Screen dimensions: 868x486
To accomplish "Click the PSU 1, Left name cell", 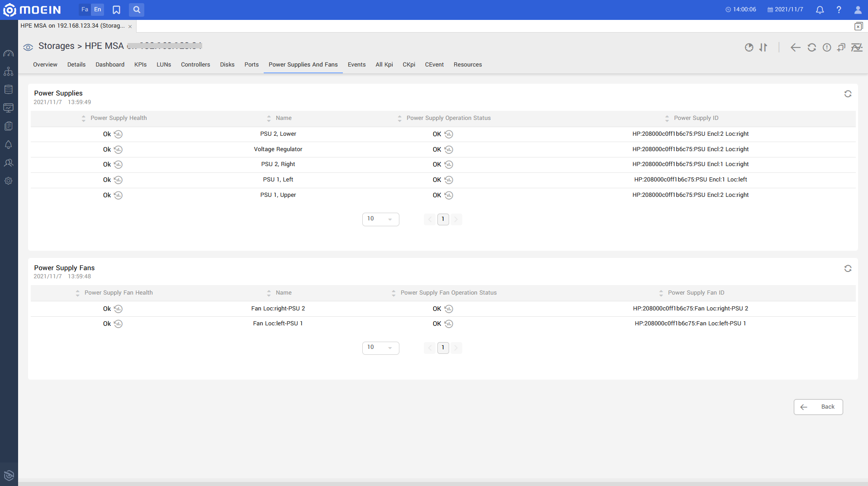I will tap(278, 180).
